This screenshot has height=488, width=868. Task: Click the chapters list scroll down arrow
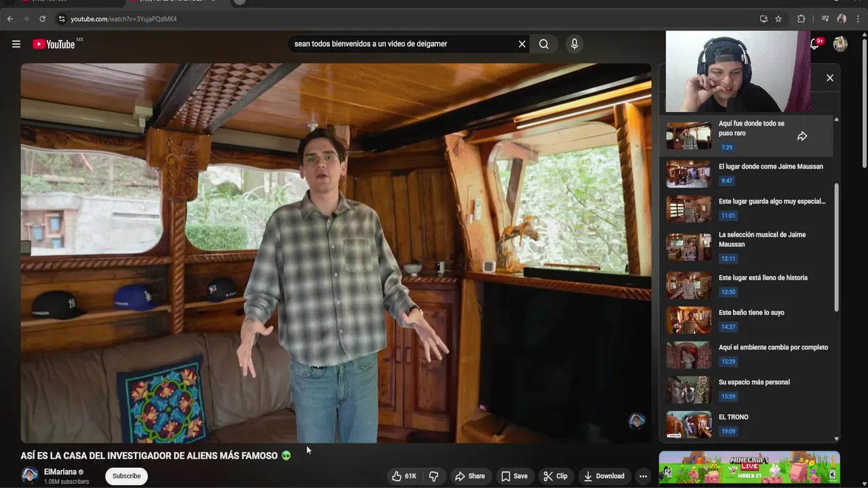pyautogui.click(x=836, y=439)
